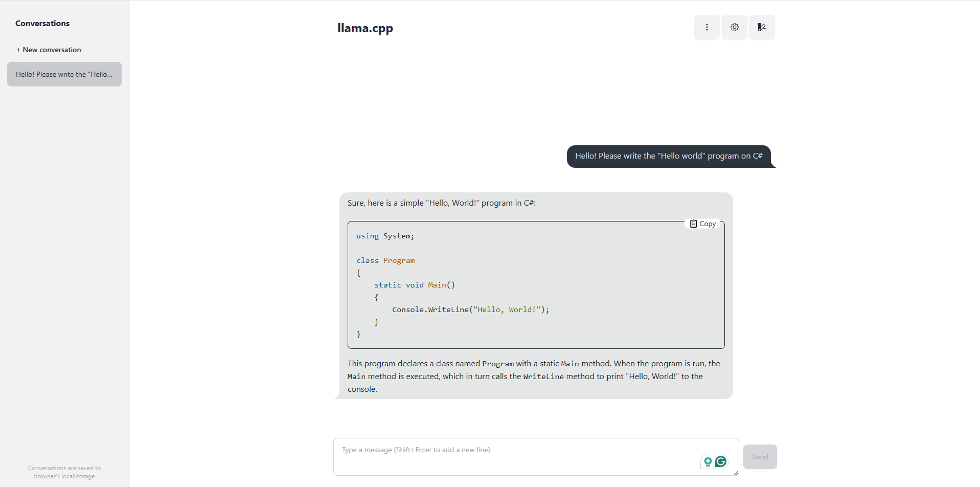Viewport: 980px width, 487px height.
Task: Click the Console.WriteLine code line
Action: 471,309
